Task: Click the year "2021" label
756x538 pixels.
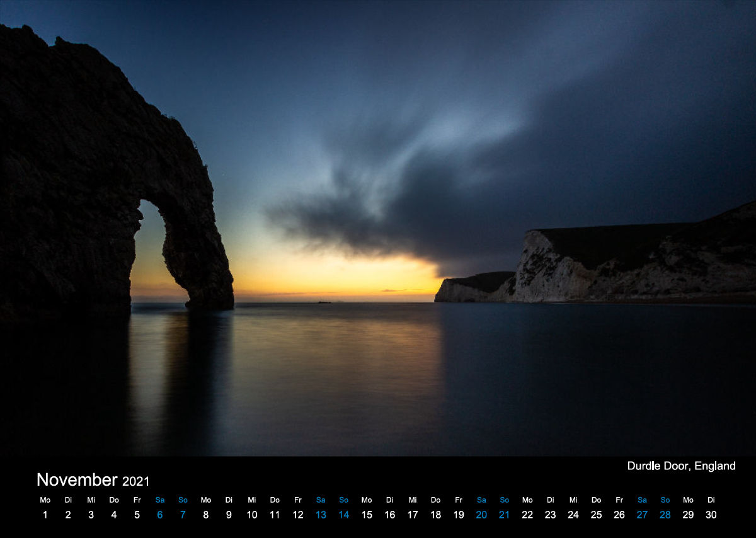Action: coord(136,481)
